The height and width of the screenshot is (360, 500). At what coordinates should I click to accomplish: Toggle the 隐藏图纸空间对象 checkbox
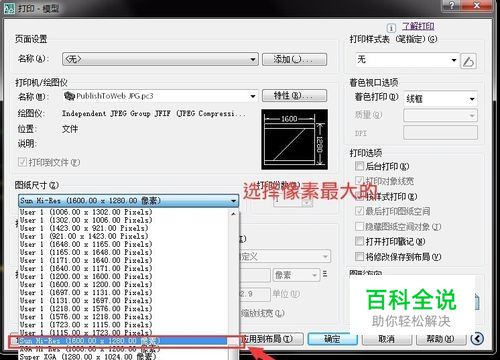359,227
